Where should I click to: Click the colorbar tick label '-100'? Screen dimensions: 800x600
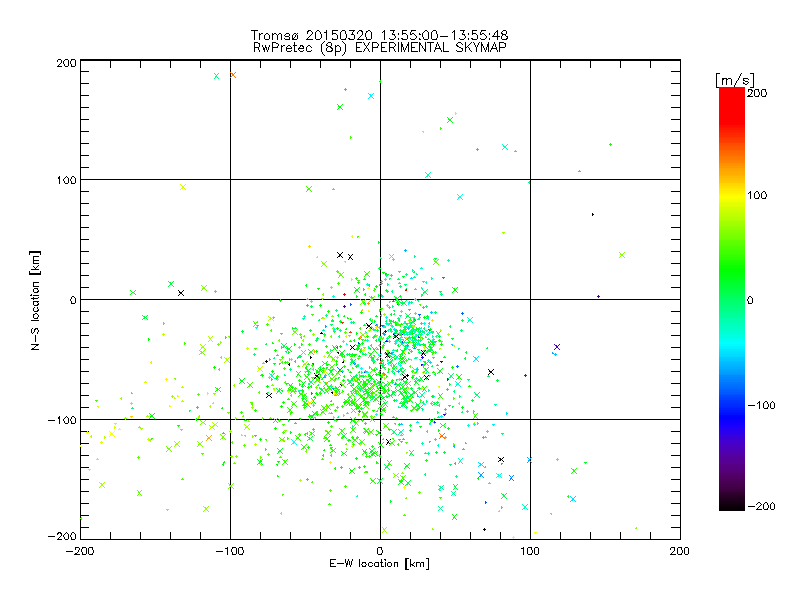761,406
